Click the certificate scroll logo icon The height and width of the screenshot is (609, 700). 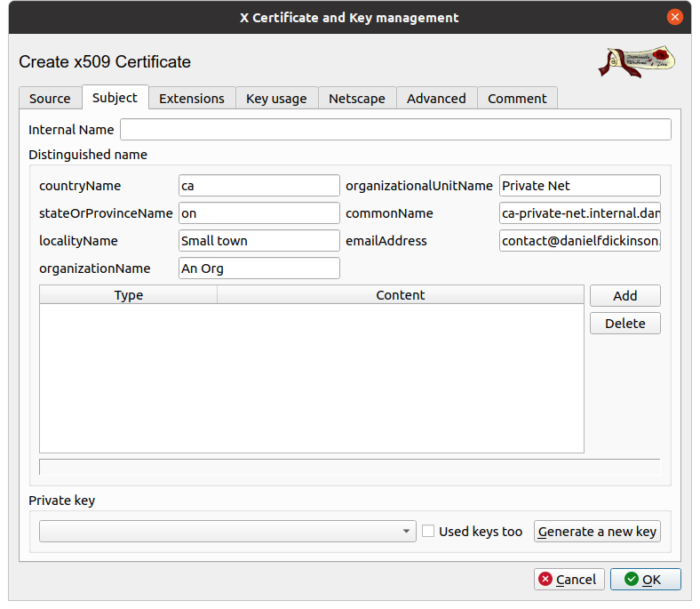click(x=637, y=61)
